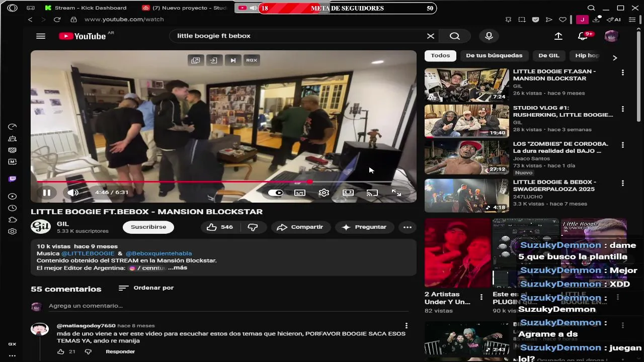Open browser tab search magnifier
The height and width of the screenshot is (362, 644).
point(592,8)
